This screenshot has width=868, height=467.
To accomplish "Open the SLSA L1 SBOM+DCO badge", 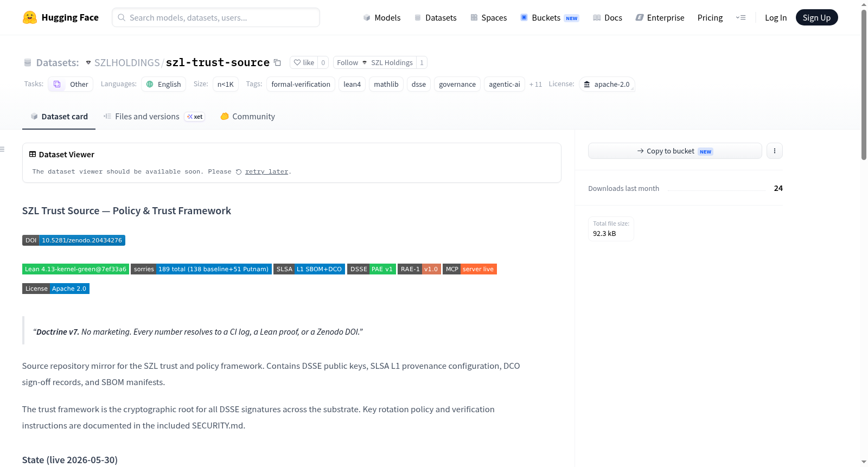I will [x=309, y=269].
